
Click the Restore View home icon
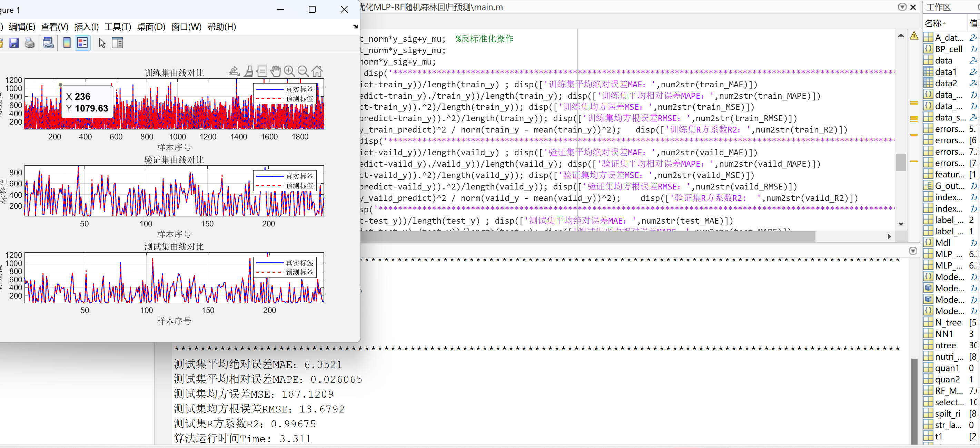coord(317,71)
